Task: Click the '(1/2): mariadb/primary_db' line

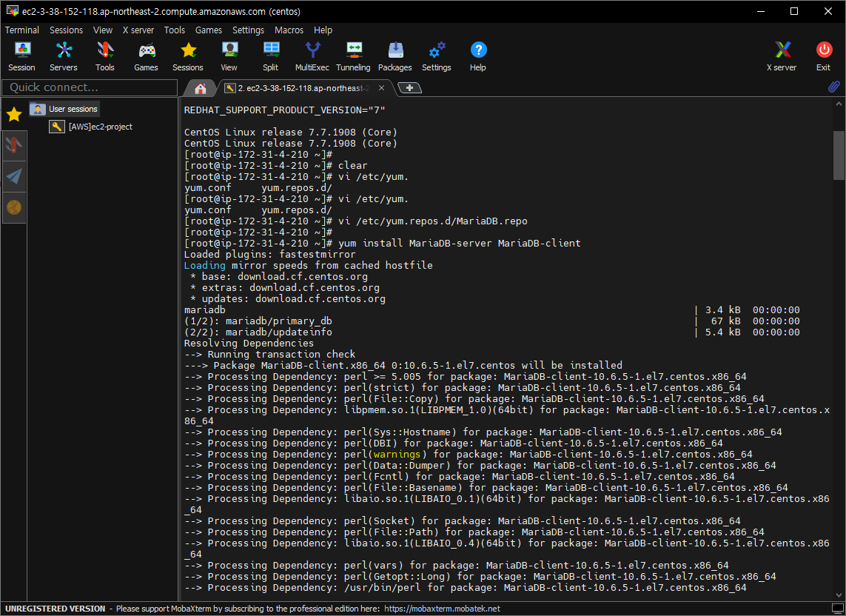Action: pyautogui.click(x=258, y=321)
